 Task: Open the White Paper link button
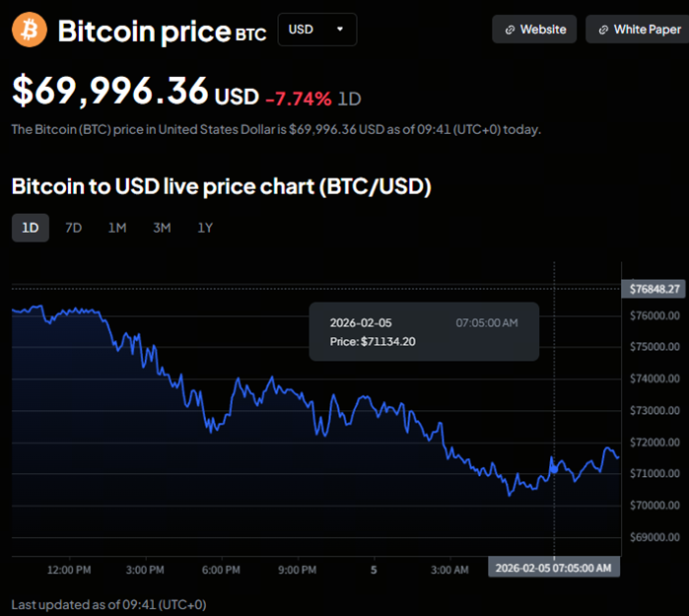pyautogui.click(x=638, y=30)
